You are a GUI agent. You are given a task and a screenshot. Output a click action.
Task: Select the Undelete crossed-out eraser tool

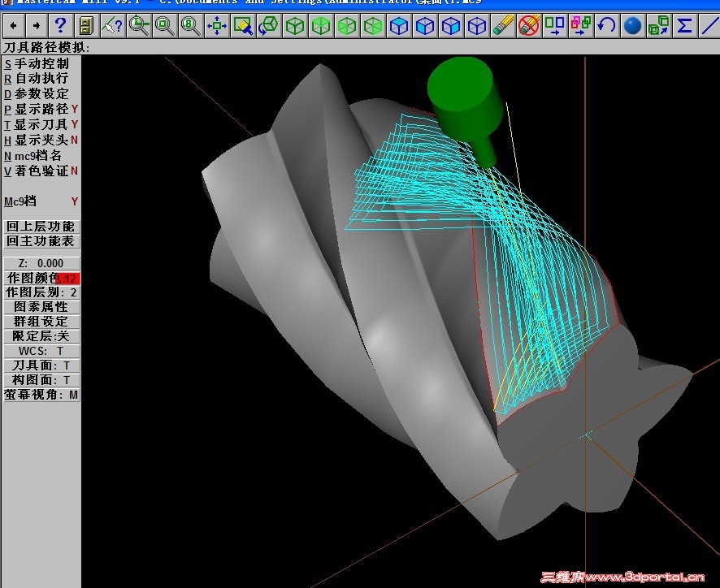pos(529,26)
